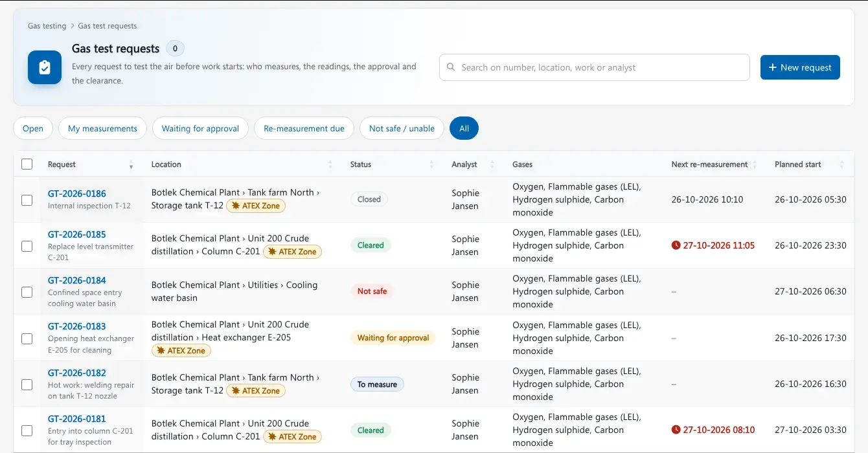Click the ATEX Zone badge in row GT-2026-0181
The image size is (868, 453).
[292, 437]
